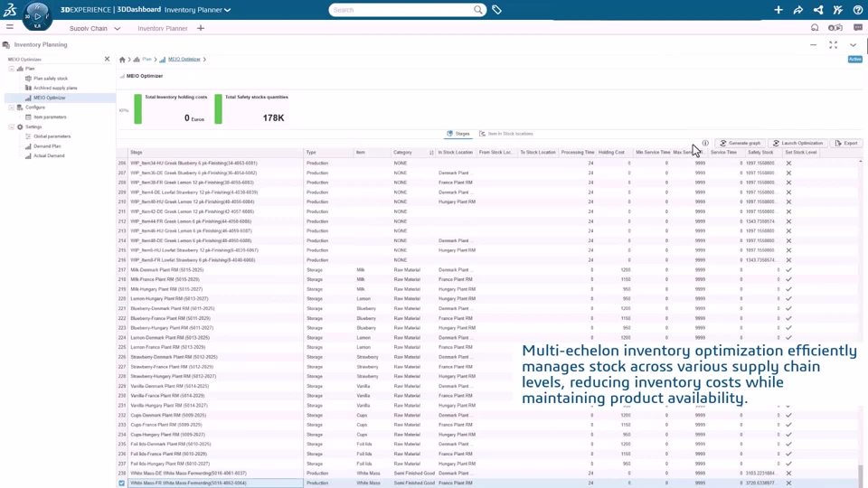Click the Stage column header
868x488 pixels.
point(216,152)
